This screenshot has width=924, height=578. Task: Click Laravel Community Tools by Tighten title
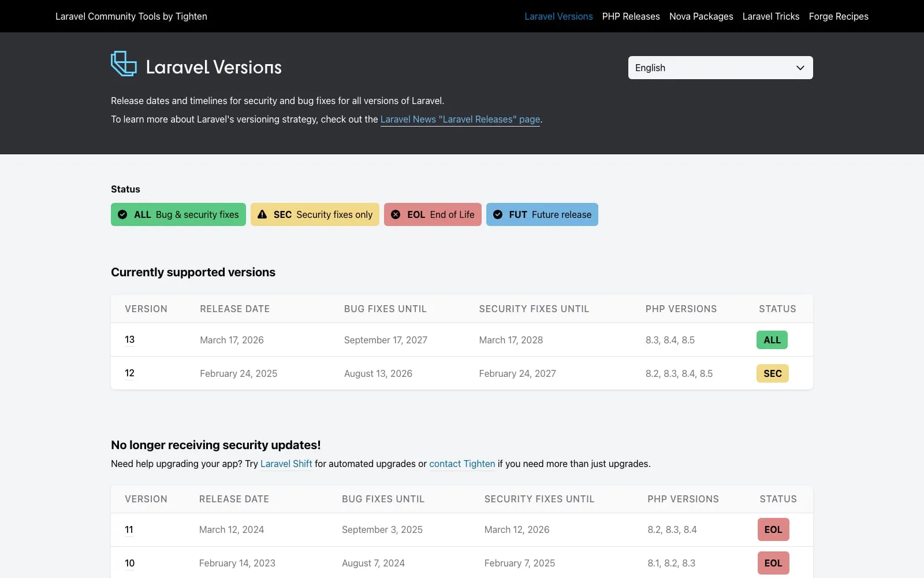click(x=131, y=16)
